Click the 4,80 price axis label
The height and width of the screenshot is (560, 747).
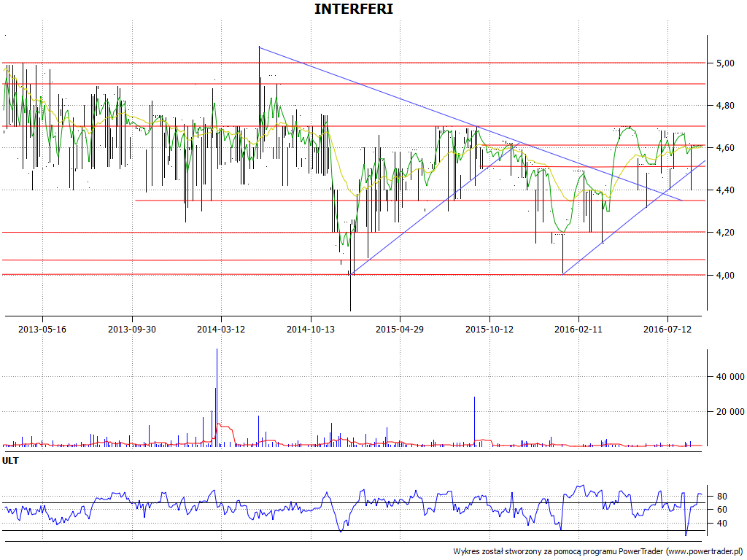[x=724, y=106]
